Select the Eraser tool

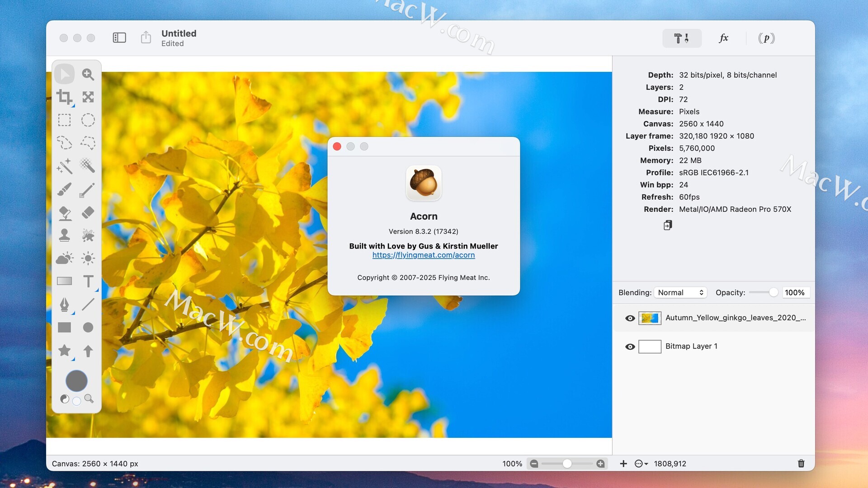tap(88, 212)
